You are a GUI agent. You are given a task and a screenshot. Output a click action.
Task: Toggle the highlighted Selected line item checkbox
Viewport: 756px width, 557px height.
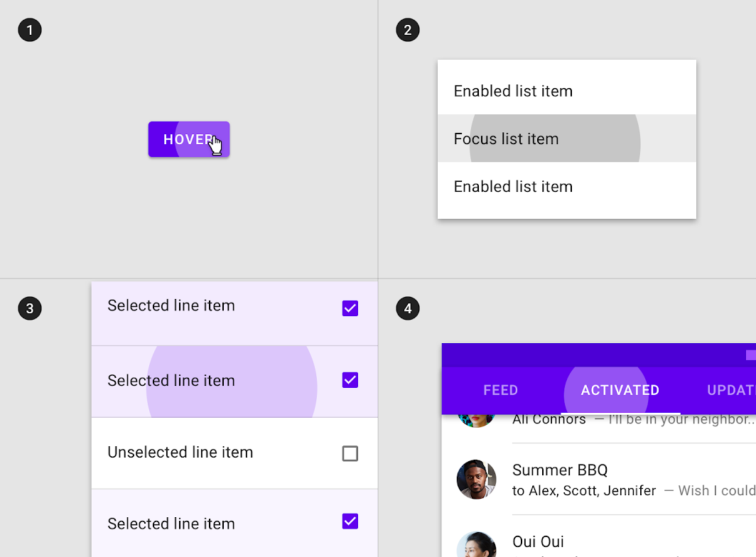350,380
